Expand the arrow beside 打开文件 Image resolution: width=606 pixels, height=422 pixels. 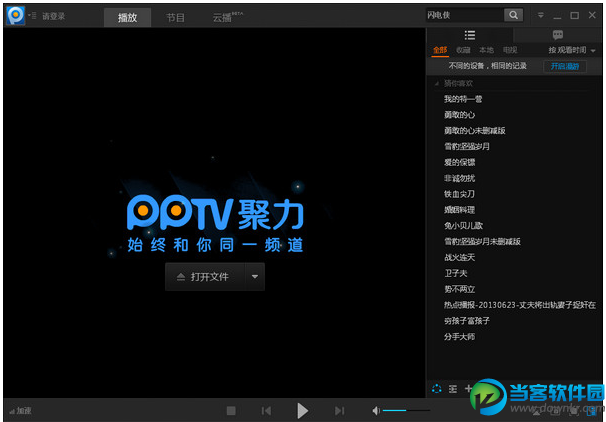pos(255,277)
